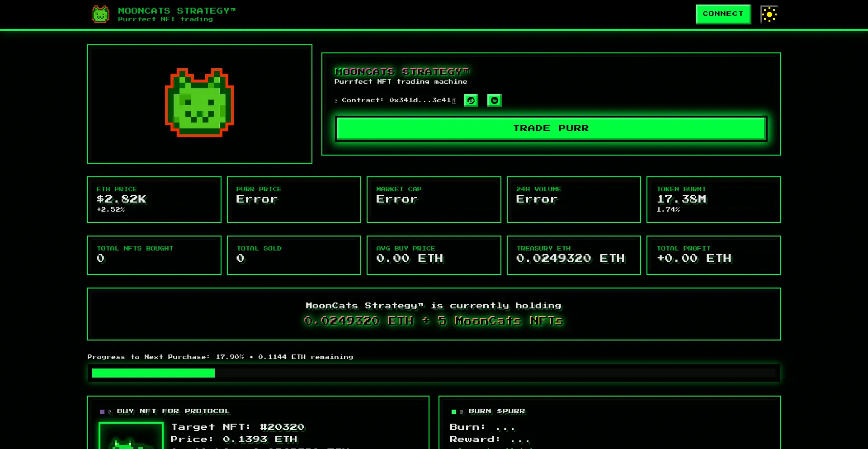
Task: Click the target NFT #20320 thumbnail
Action: coord(131,436)
